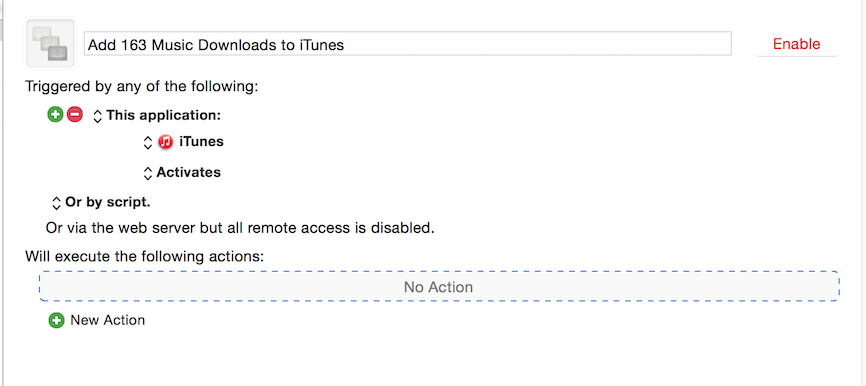This screenshot has width=866, height=386.
Task: Click the red iTunes music note icon
Action: (x=166, y=142)
